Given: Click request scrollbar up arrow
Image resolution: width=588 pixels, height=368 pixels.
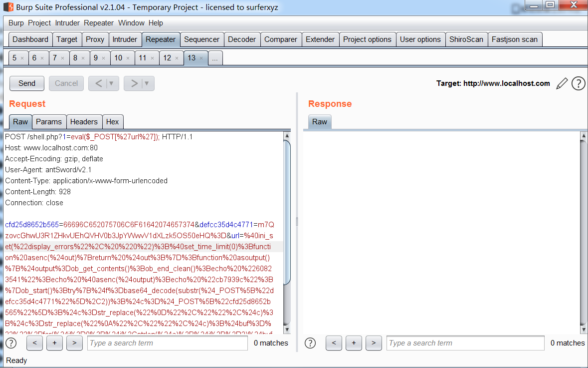Looking at the screenshot, I should (x=287, y=135).
